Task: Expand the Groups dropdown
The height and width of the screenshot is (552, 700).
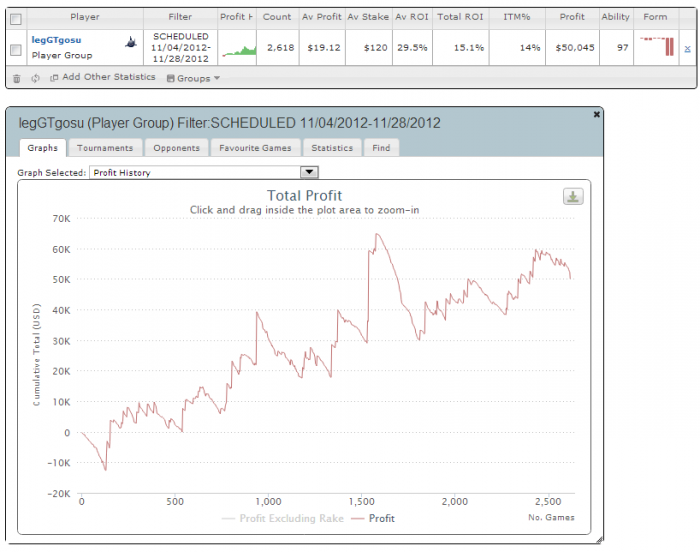Action: tap(193, 78)
